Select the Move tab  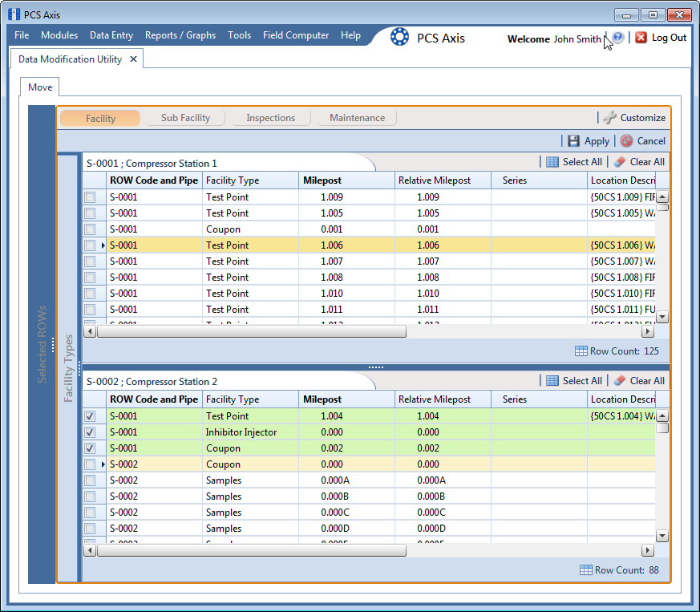40,87
